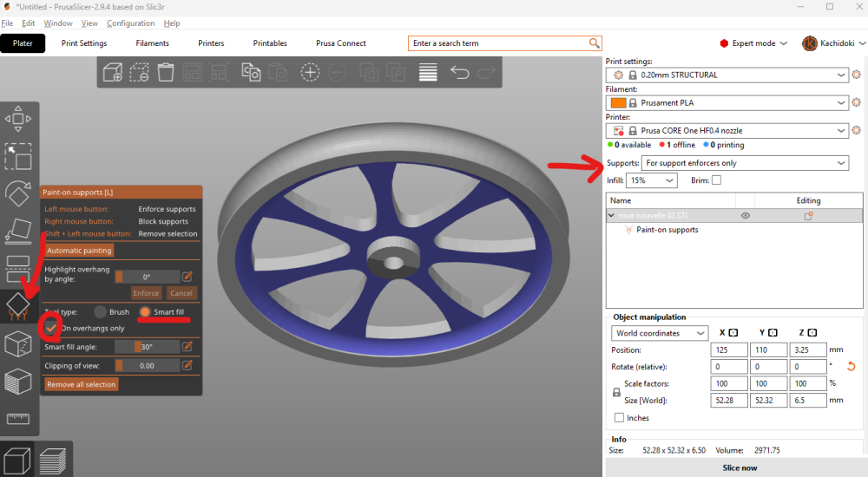This screenshot has width=868, height=477.
Task: Select the Scale tool in the left toolbar
Action: pos(18,156)
